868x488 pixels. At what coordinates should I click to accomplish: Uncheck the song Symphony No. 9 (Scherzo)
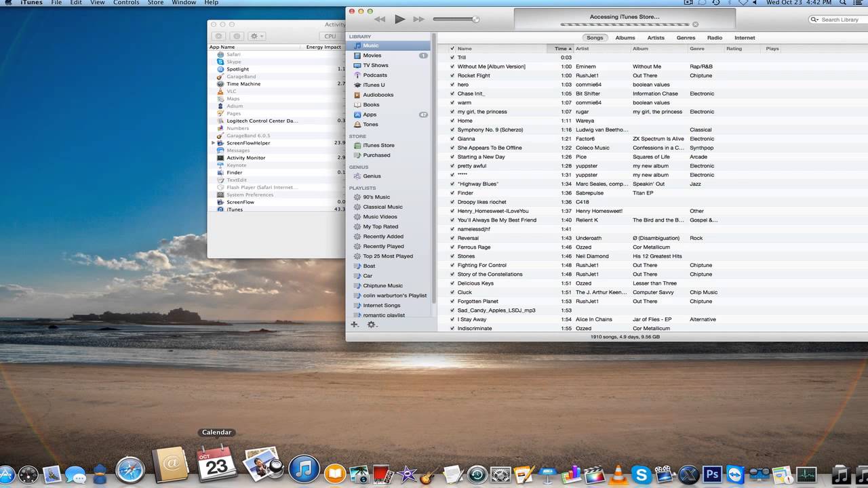452,130
